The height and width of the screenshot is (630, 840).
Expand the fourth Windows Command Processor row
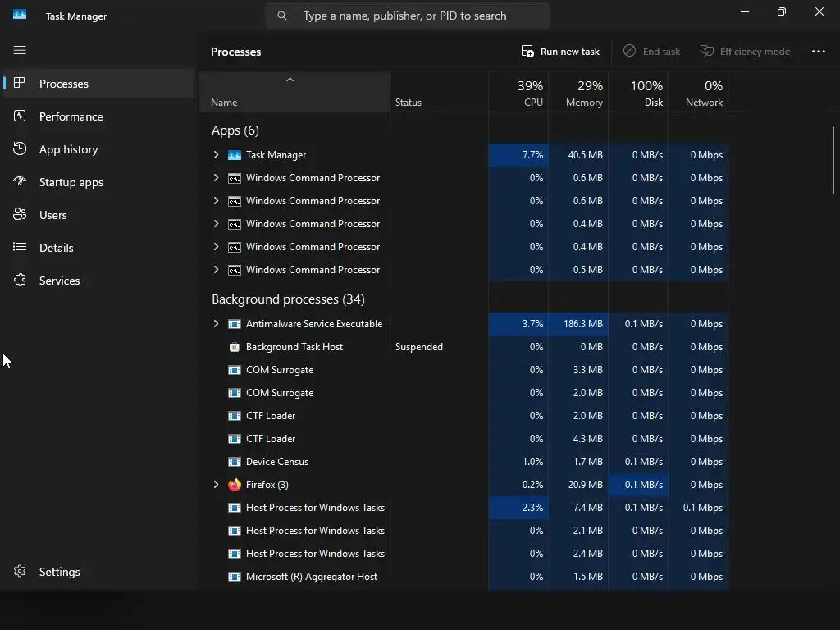point(216,247)
